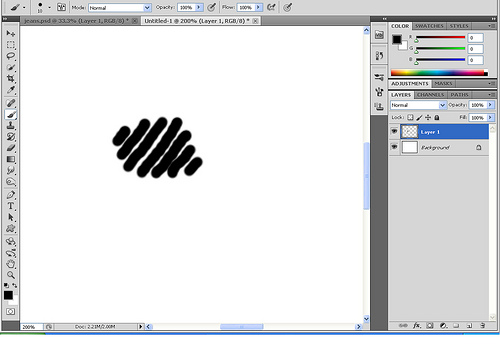Open the Layers panel flyout menu
Image resolution: width=500 pixels, height=362 pixels.
click(492, 95)
